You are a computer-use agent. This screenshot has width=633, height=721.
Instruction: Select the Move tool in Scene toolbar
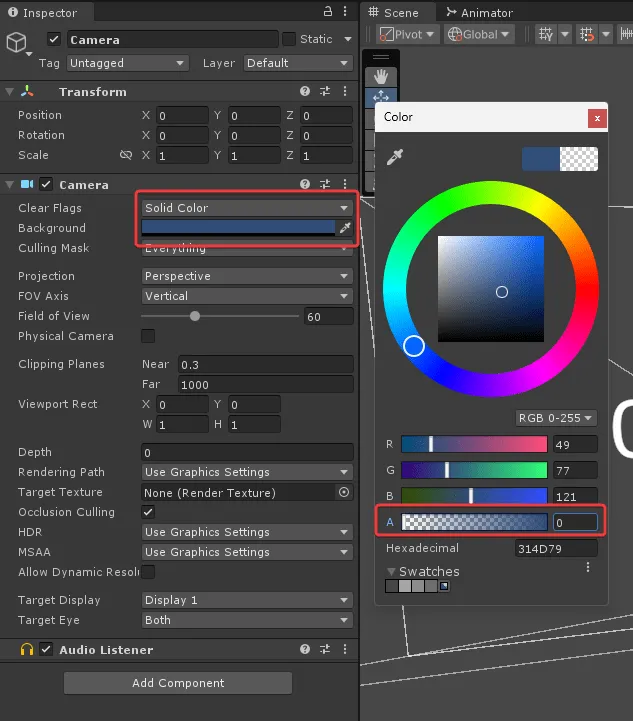[x=380, y=98]
